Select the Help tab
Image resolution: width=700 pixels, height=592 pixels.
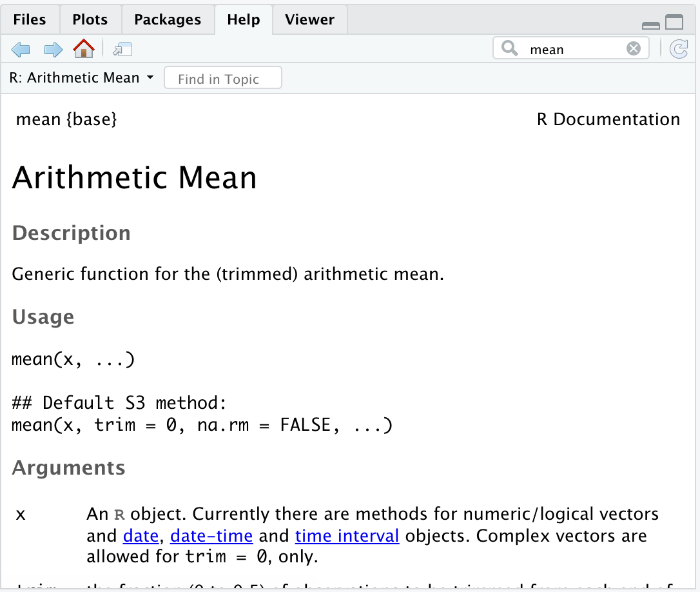click(244, 19)
